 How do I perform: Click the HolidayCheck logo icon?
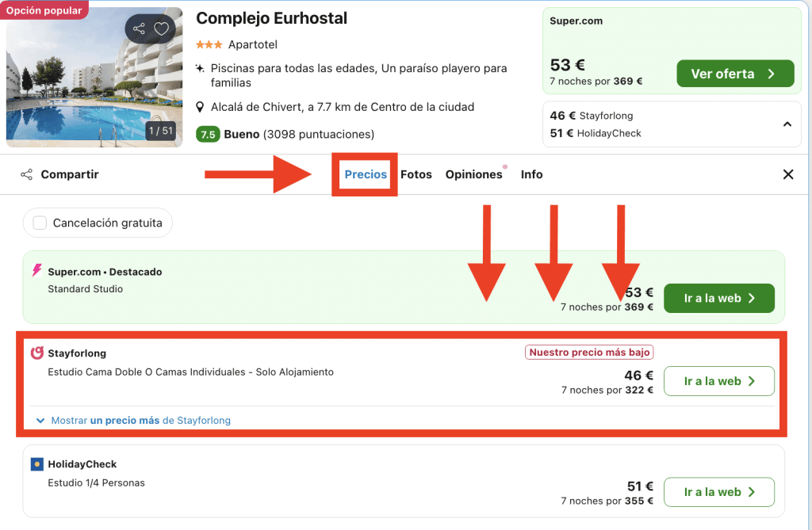[36, 464]
